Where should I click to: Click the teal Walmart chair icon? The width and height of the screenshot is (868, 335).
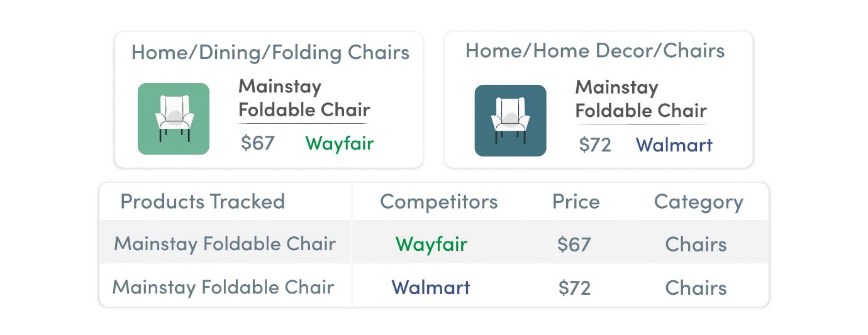[x=510, y=120]
